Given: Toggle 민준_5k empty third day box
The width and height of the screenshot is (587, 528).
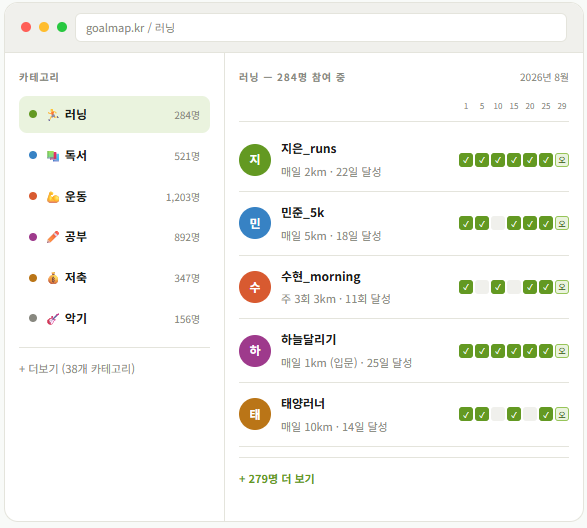Looking at the screenshot, I should (x=498, y=223).
